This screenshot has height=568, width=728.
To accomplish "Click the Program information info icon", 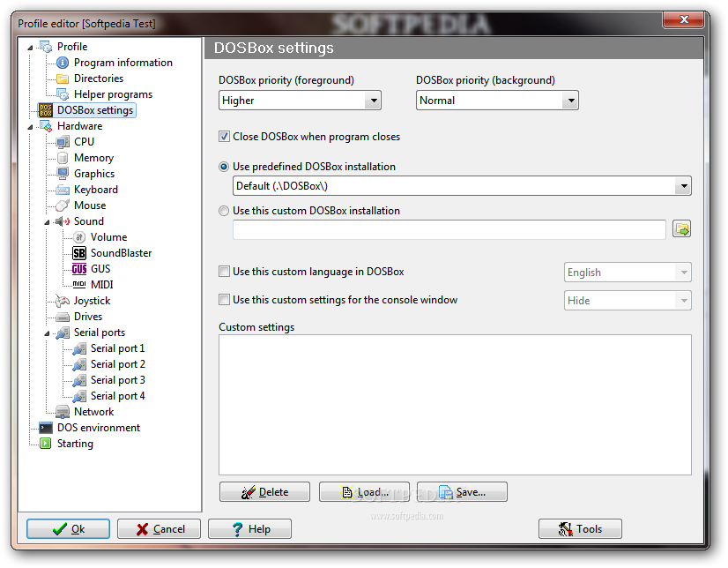I will [63, 63].
